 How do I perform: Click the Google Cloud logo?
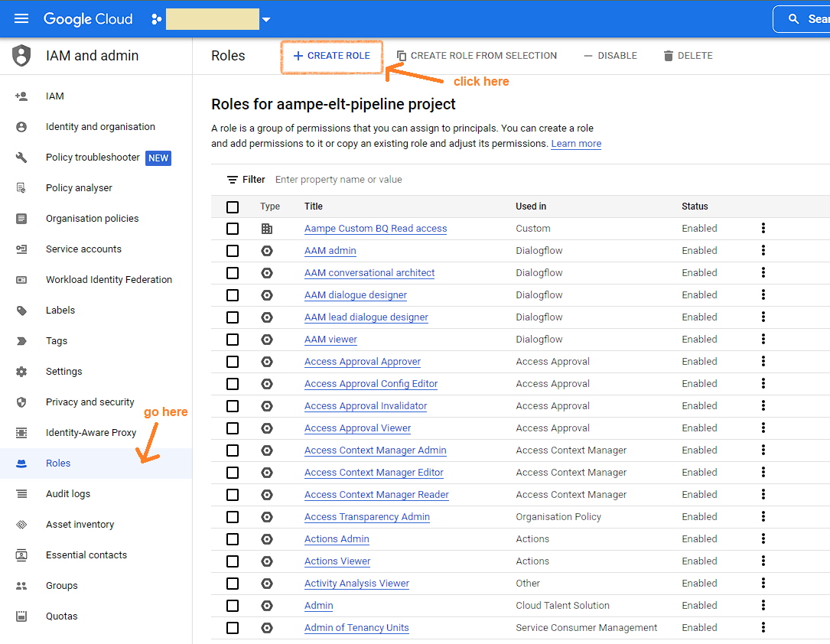[88, 19]
